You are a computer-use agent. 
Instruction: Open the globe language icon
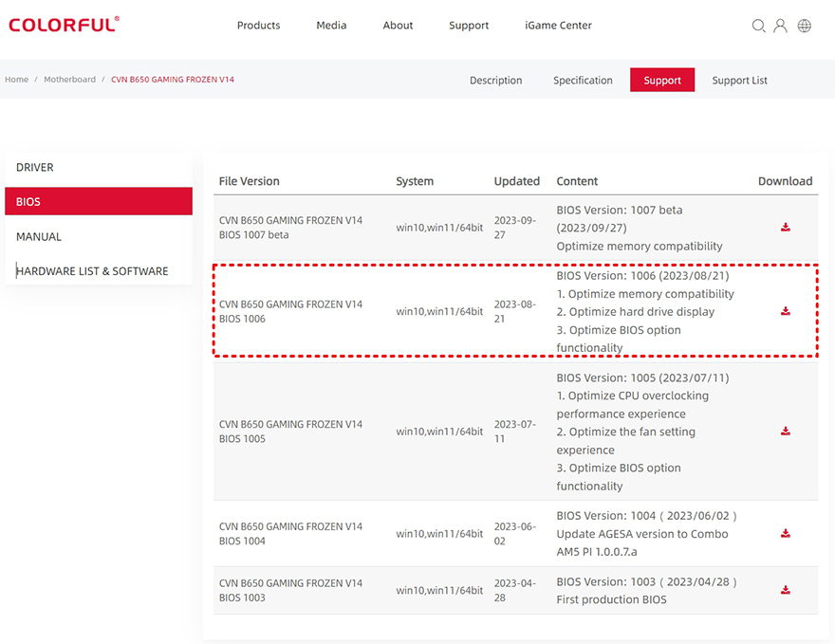pyautogui.click(x=804, y=26)
